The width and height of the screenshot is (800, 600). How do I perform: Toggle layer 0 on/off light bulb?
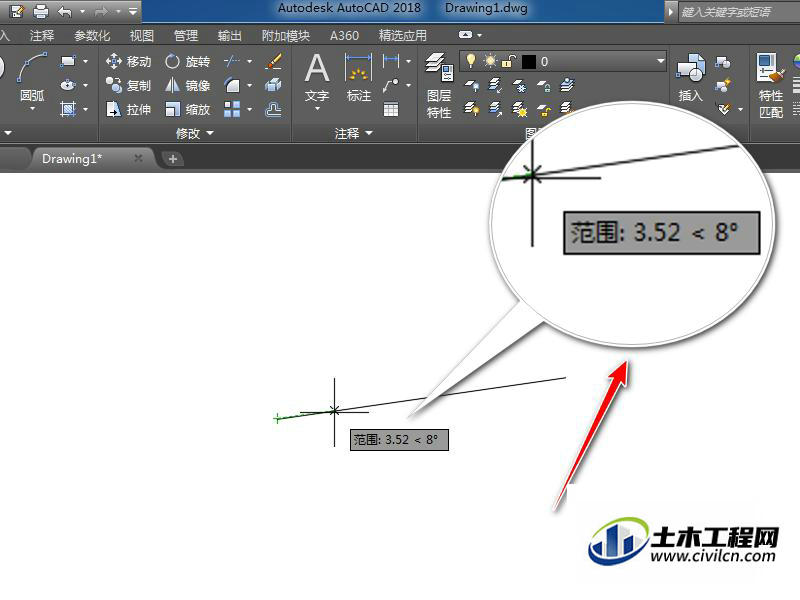[x=471, y=61]
